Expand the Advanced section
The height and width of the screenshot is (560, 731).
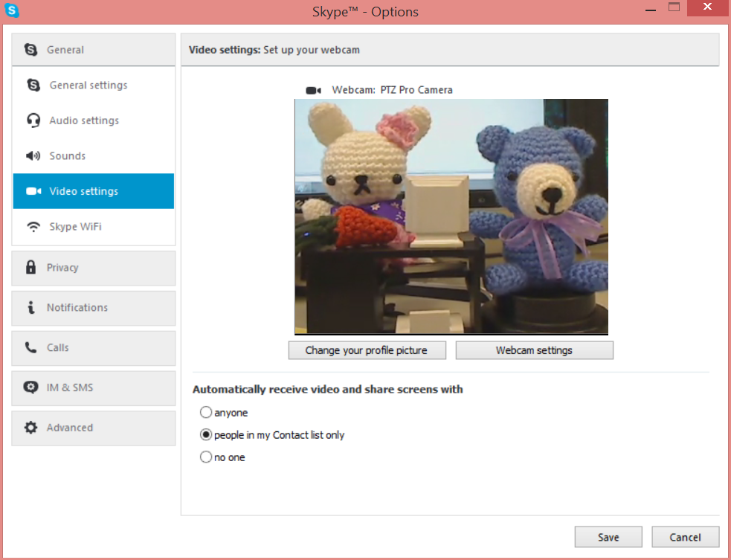tap(93, 428)
